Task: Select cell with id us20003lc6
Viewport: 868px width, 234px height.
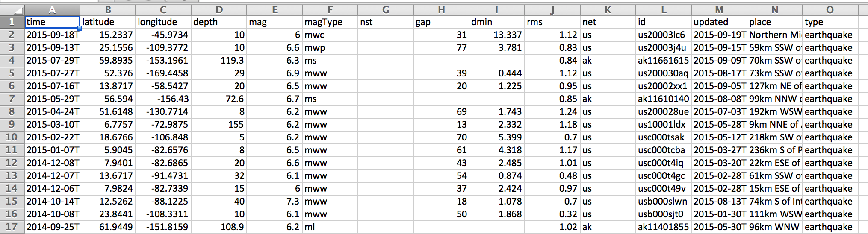Action: [x=664, y=35]
